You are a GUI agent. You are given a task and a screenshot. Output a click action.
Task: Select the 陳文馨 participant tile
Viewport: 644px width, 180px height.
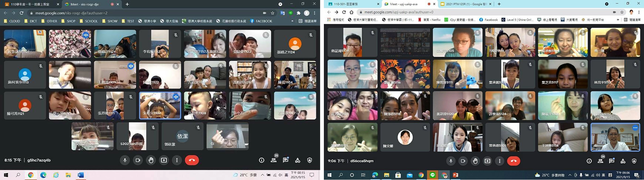click(x=405, y=137)
